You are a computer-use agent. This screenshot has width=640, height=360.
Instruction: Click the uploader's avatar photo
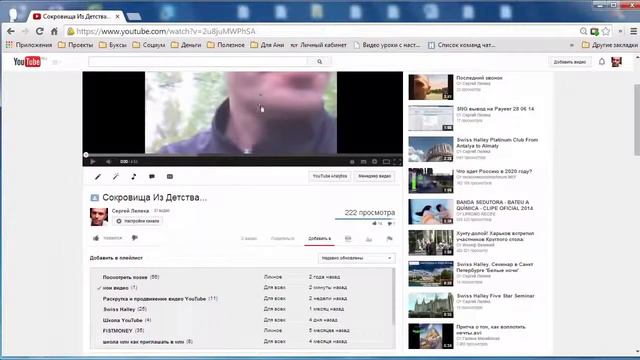coord(99,217)
